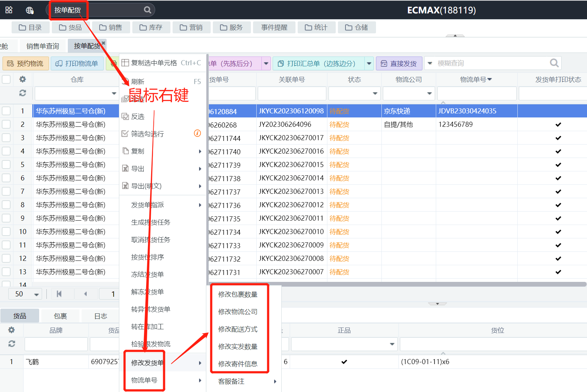Click the main table refresh icon
The height and width of the screenshot is (392, 587).
(22, 93)
